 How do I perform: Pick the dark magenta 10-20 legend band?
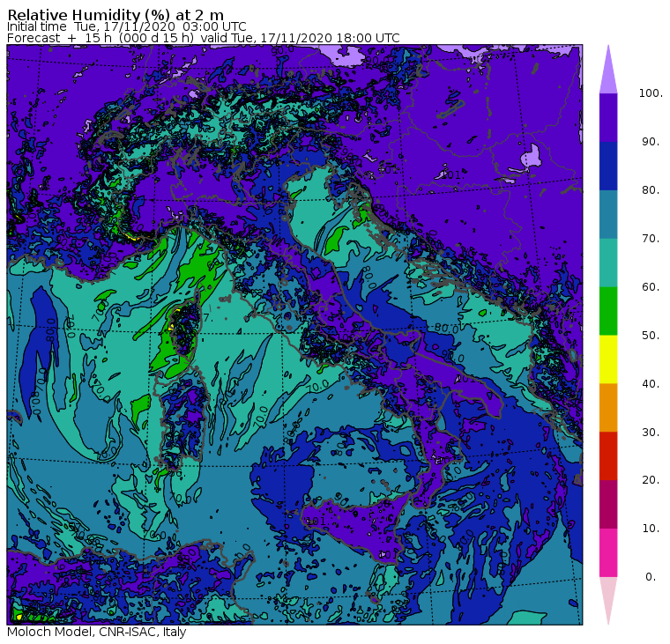coord(608,504)
